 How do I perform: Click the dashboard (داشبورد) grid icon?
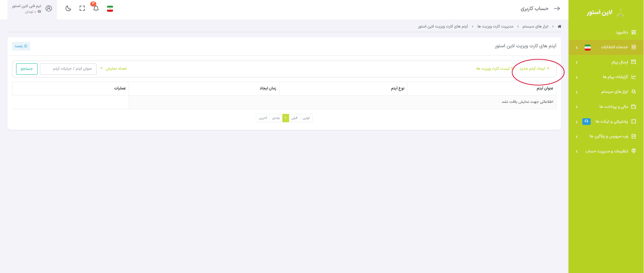pyautogui.click(x=634, y=32)
